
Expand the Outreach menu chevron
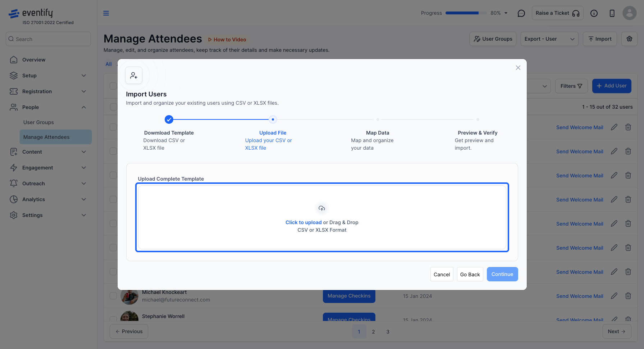84,183
